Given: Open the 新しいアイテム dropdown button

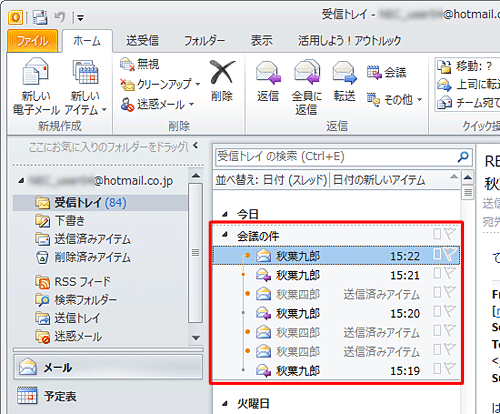Looking at the screenshot, I should tap(85, 86).
